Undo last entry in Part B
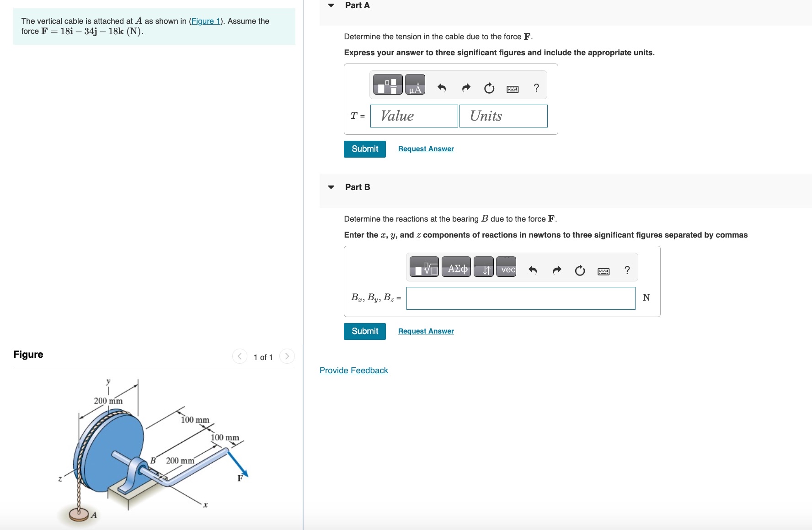Screen dimensions: 812x530 point(533,270)
